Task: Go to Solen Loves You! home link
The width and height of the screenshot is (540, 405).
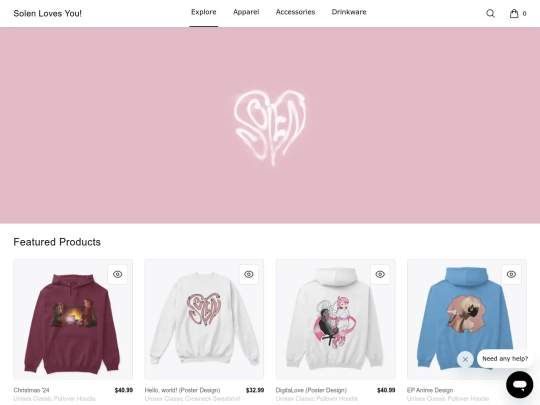Action: click(x=48, y=13)
